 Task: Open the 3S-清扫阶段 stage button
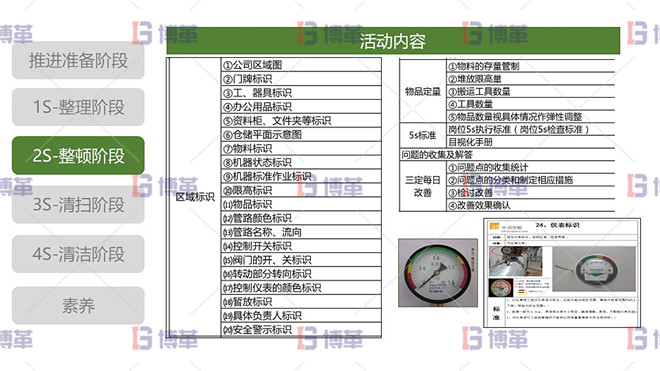pyautogui.click(x=78, y=205)
